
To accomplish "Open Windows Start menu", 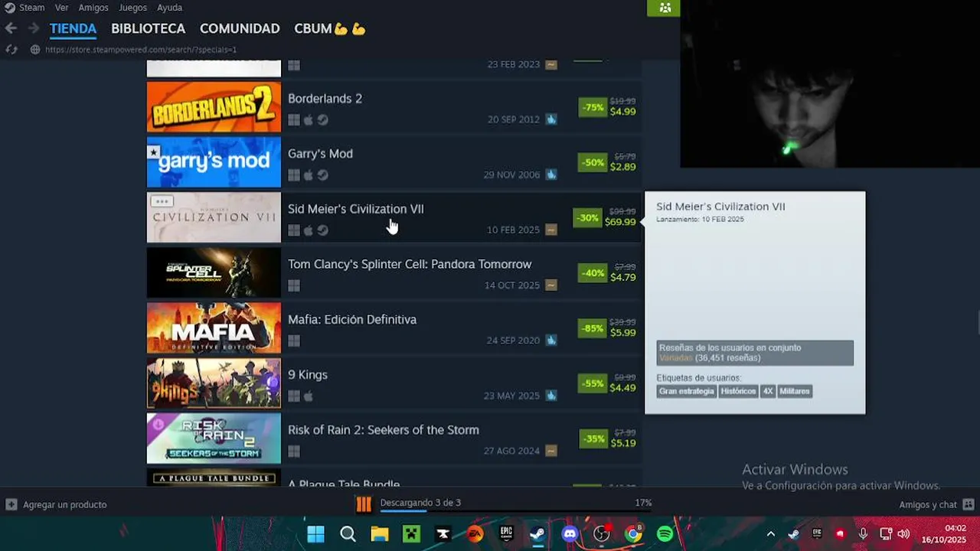I will click(x=315, y=533).
